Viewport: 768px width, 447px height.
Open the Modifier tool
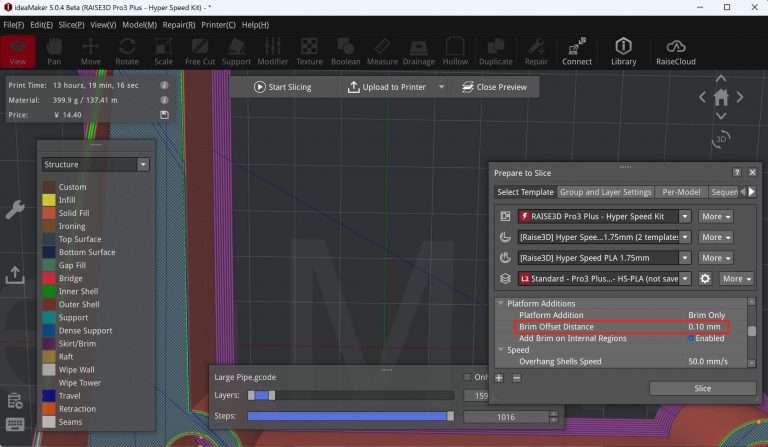[x=272, y=52]
